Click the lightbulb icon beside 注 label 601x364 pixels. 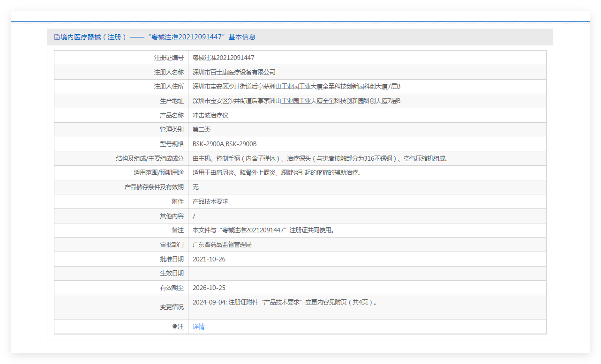(175, 327)
